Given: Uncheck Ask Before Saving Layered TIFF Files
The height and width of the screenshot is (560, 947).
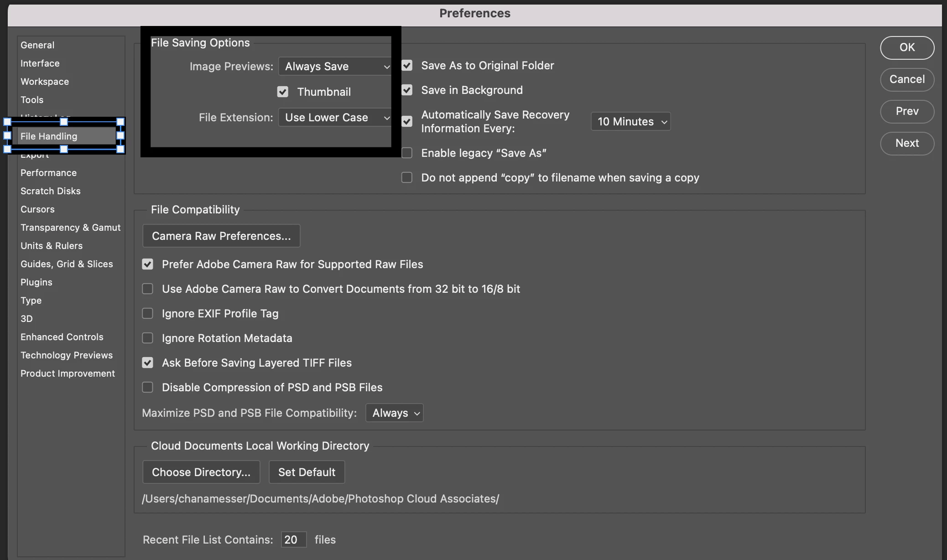Looking at the screenshot, I should (x=147, y=363).
